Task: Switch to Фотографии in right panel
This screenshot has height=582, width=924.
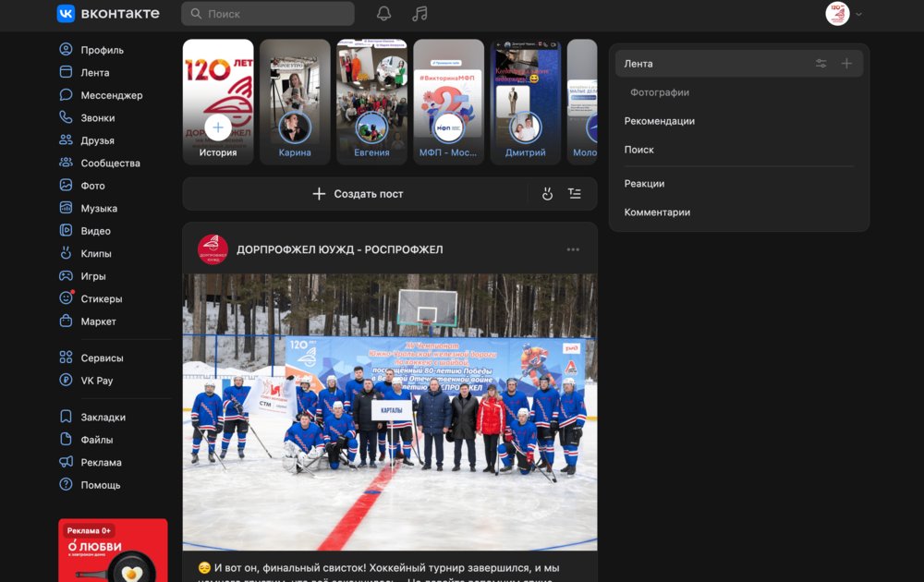Action: coord(660,92)
